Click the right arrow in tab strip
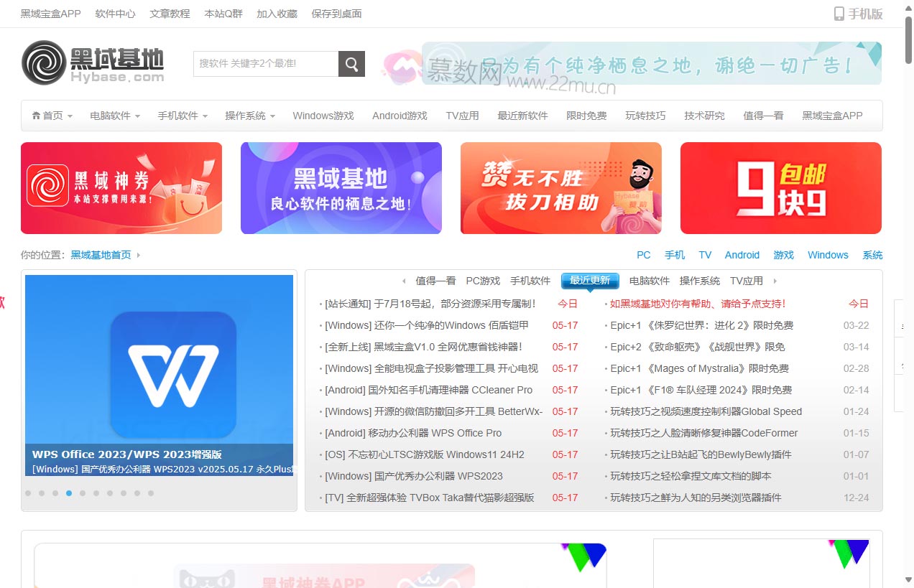The image size is (914, 588). point(775,281)
